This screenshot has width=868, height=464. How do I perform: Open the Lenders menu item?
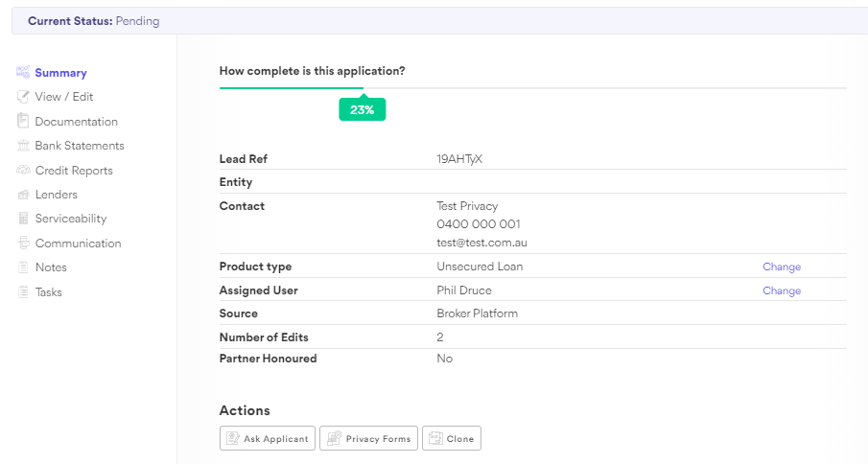pyautogui.click(x=56, y=195)
